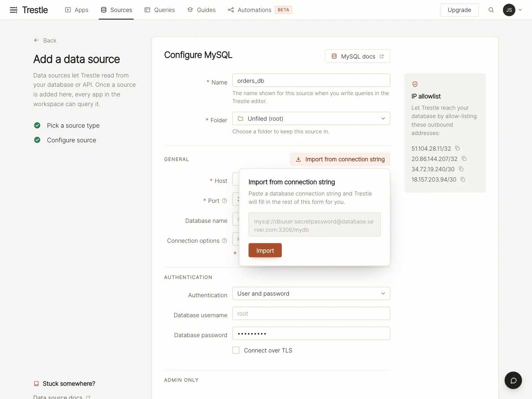Click the Import button in the popover
Viewport: 532px width, 399px height.
(265, 250)
